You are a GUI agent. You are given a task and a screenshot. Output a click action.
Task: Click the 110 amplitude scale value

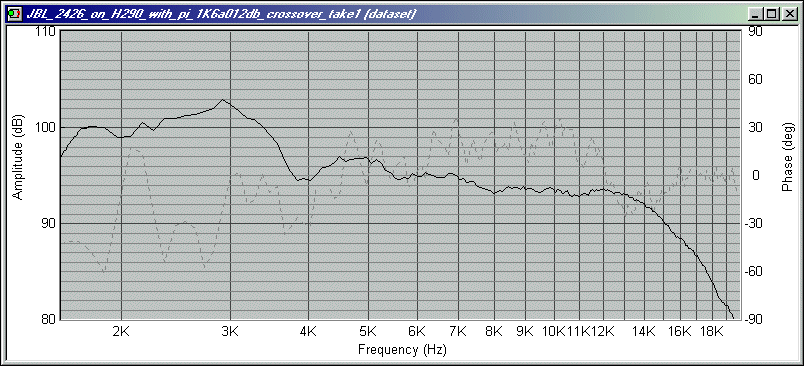(x=46, y=32)
